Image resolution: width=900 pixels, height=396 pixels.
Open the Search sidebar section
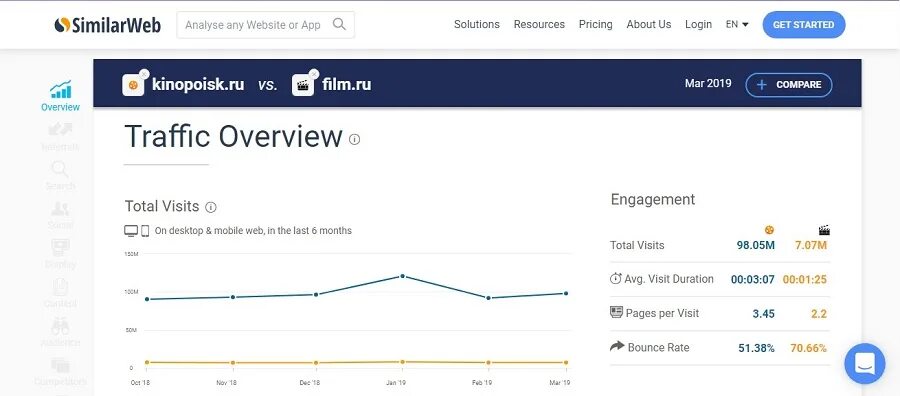(x=60, y=176)
